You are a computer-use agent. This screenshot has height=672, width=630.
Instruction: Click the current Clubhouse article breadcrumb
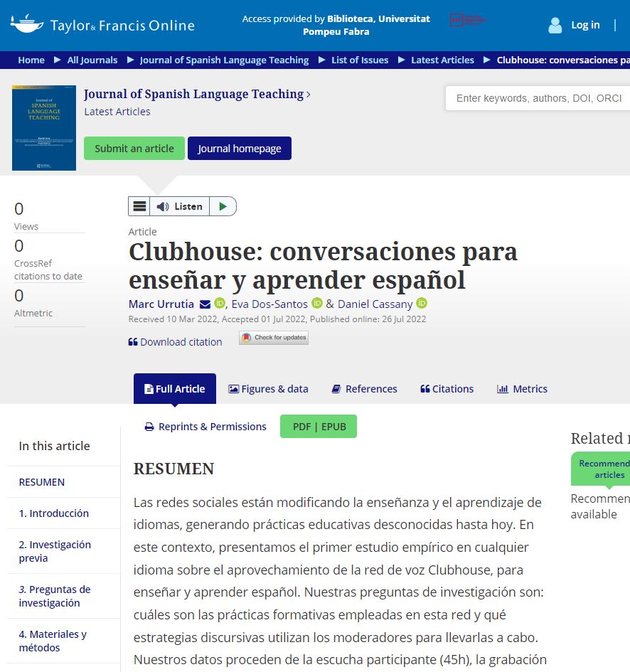pos(563,60)
